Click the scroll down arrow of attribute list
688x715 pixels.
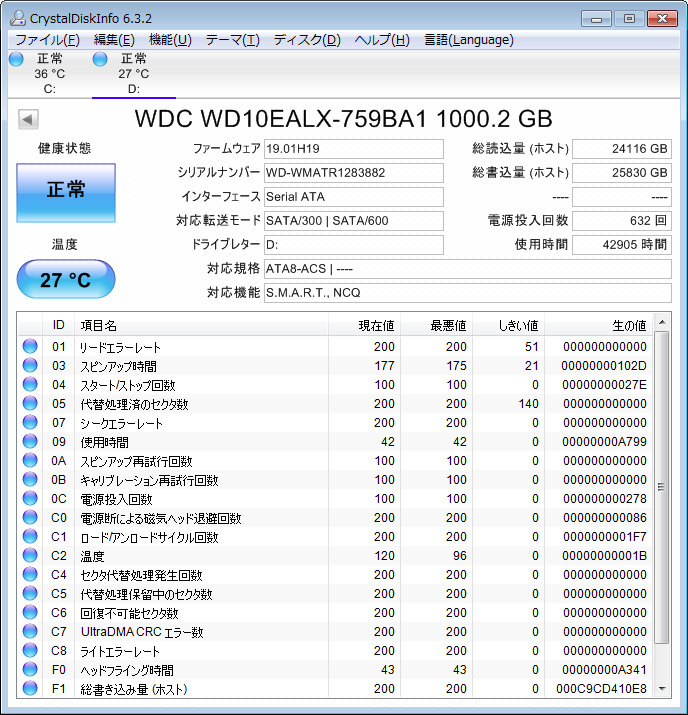[x=662, y=689]
